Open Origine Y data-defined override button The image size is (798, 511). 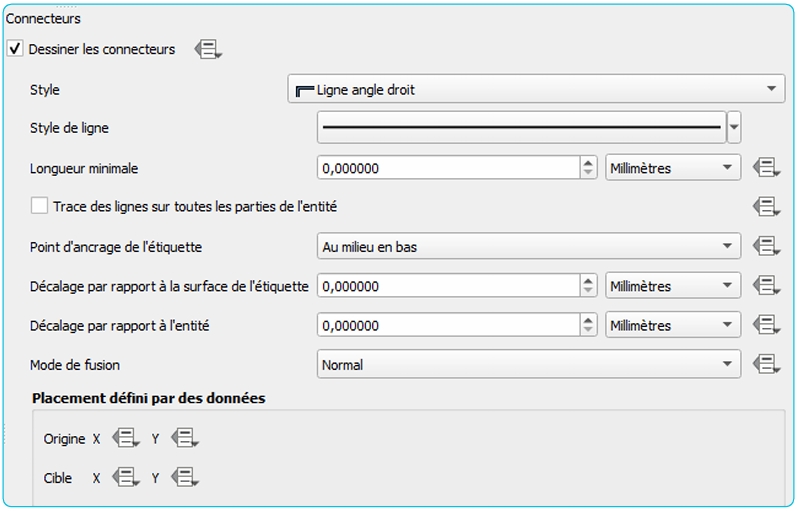[185, 438]
